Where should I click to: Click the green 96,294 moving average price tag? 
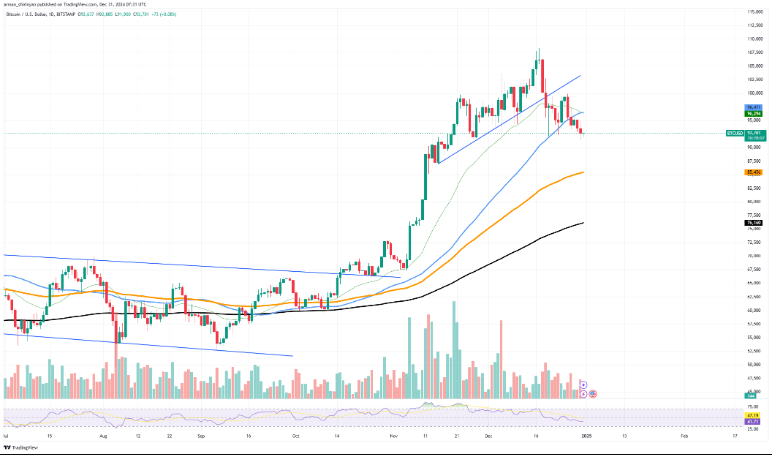754,113
